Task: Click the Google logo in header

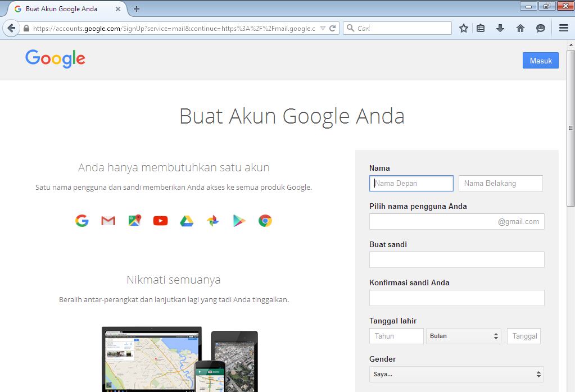Action: pos(56,58)
